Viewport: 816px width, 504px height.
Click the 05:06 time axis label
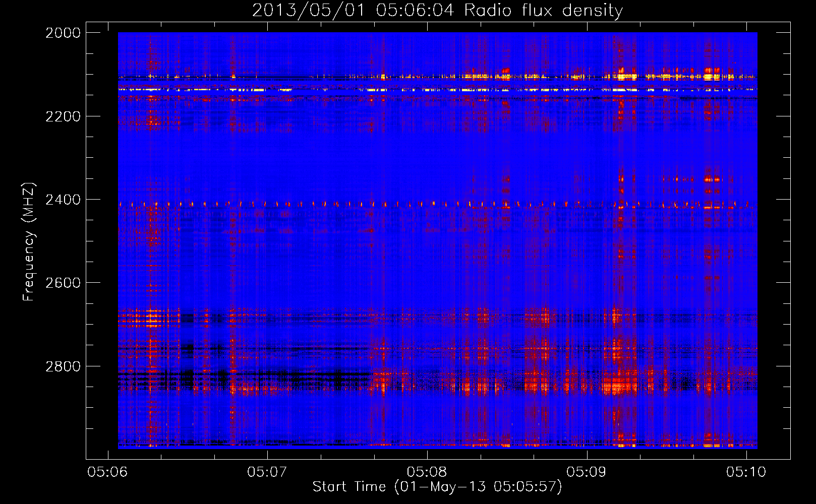point(107,472)
